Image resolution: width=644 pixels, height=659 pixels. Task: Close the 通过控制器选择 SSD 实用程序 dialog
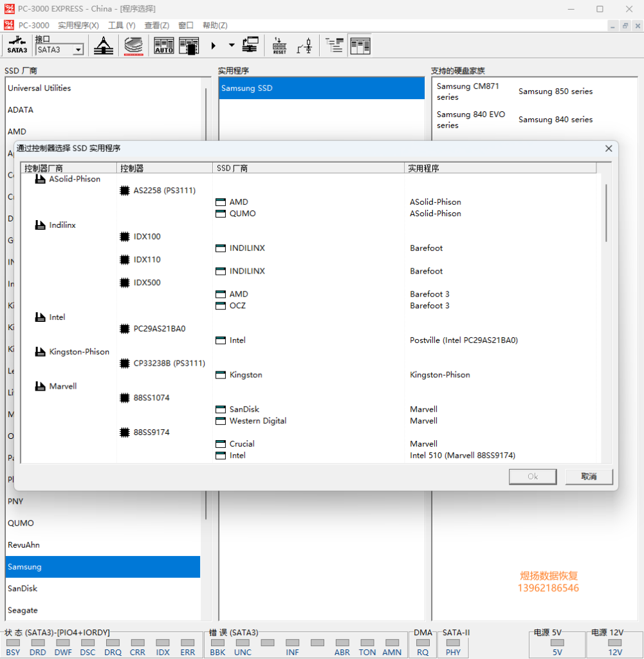point(609,149)
